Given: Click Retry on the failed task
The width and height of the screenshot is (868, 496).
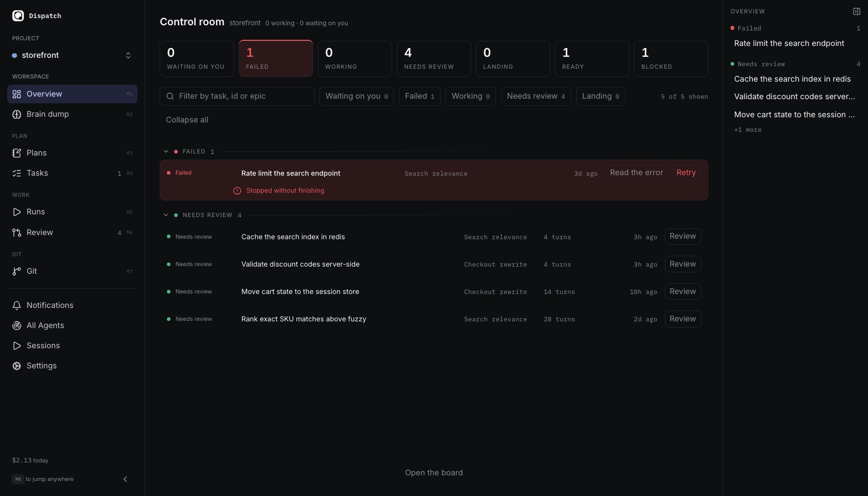Looking at the screenshot, I should (x=686, y=173).
